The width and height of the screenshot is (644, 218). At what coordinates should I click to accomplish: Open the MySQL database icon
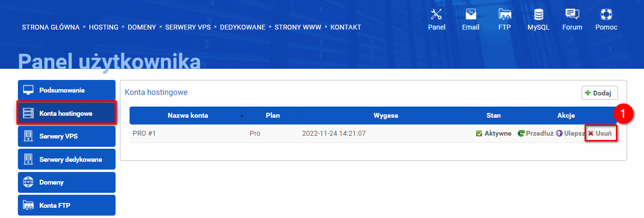pos(538,14)
